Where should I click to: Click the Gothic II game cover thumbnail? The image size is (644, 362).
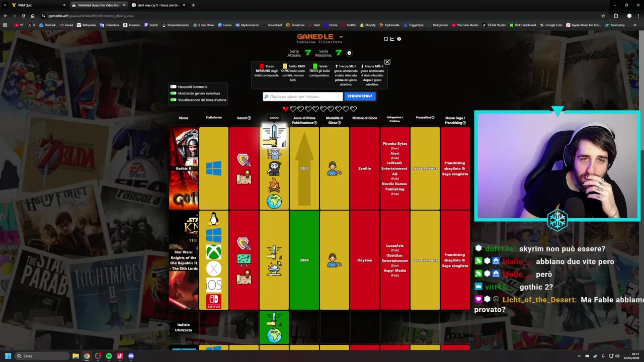click(x=184, y=168)
